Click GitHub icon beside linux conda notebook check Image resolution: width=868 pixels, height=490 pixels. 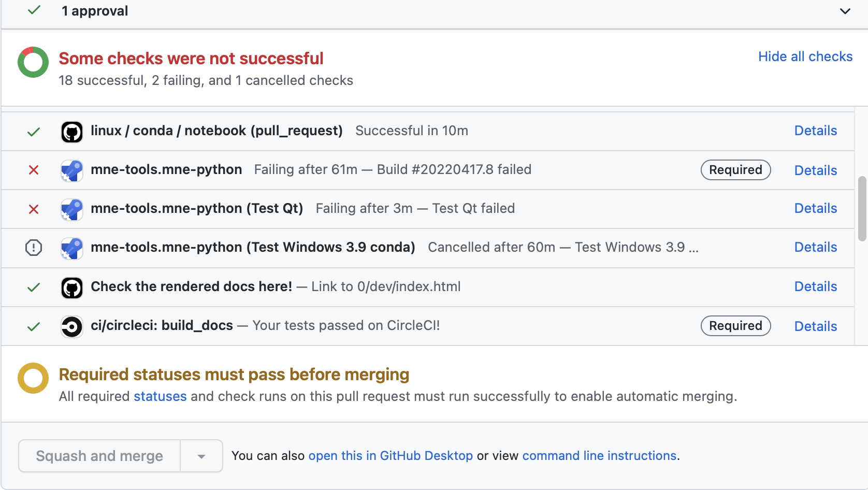tap(72, 132)
